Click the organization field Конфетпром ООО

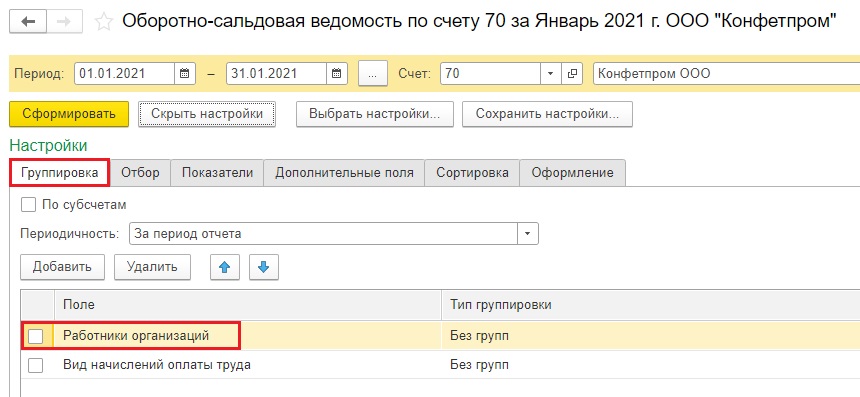726,73
